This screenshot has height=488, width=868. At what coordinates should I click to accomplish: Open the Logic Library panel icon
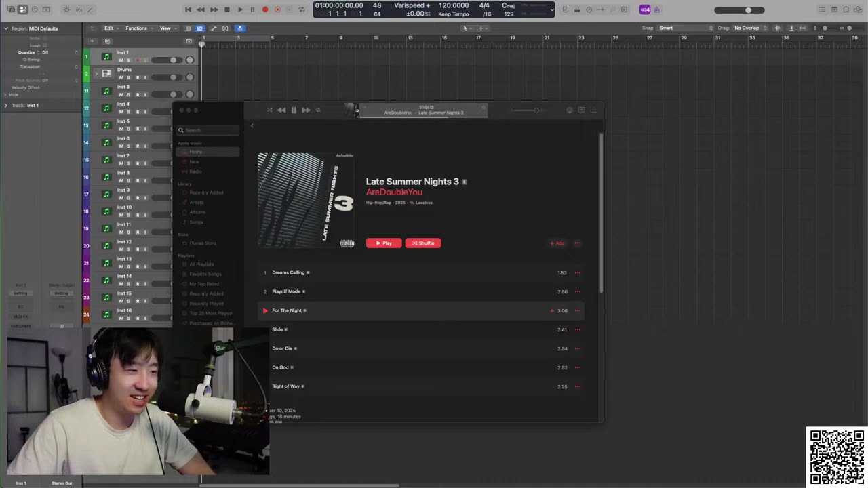coord(11,9)
